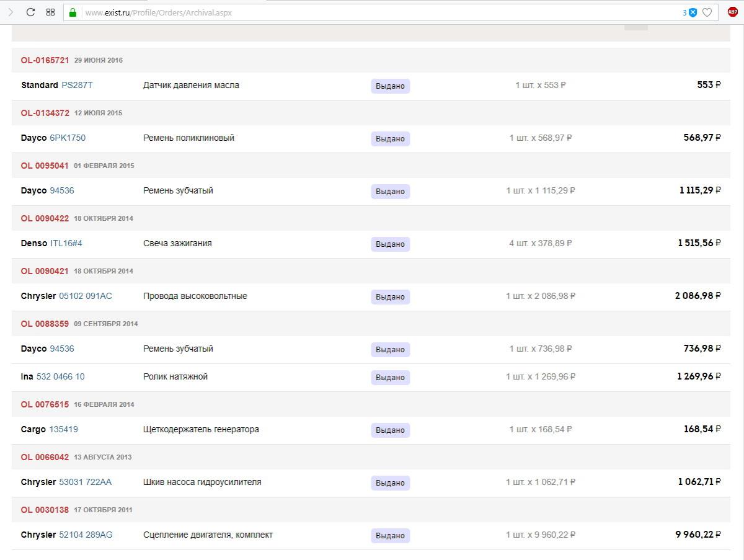Viewport: 744px width, 560px height.
Task: Click Выдано status for Щеткодержатель генератора
Action: pos(391,430)
